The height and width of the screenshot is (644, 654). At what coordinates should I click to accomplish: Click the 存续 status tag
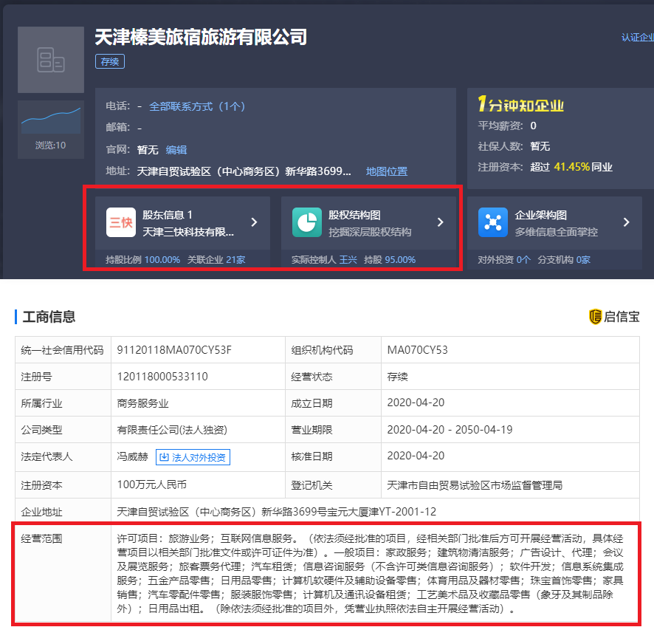[110, 61]
